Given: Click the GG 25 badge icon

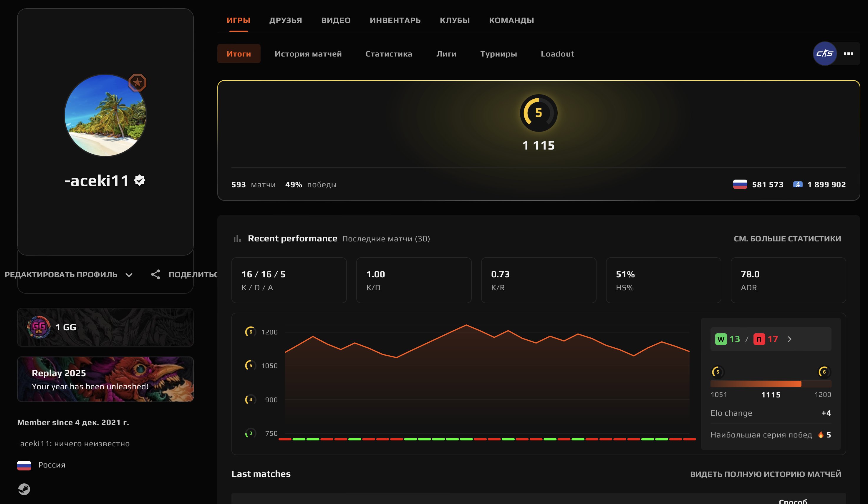Looking at the screenshot, I should click(x=39, y=327).
